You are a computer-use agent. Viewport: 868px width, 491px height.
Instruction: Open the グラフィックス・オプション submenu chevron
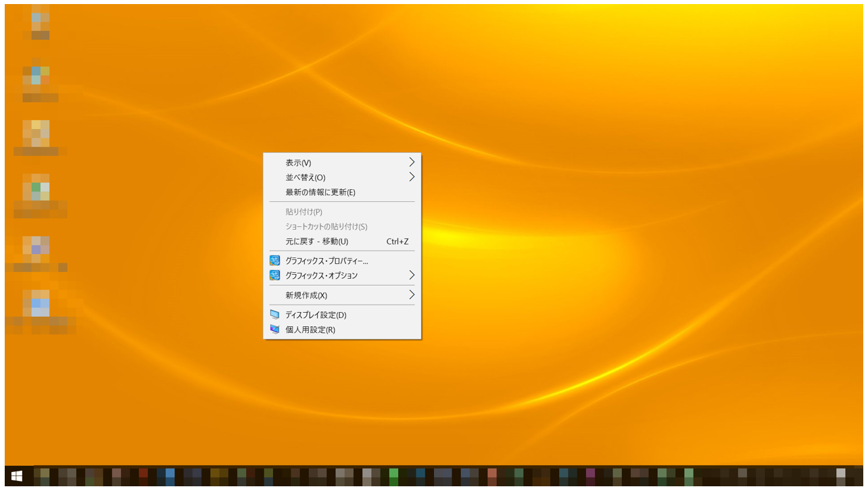click(x=411, y=276)
